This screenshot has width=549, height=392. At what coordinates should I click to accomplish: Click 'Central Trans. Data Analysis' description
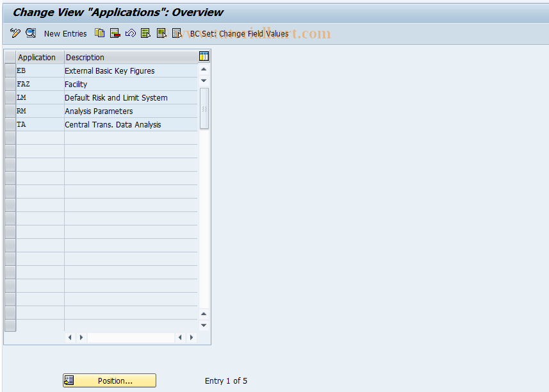pyautogui.click(x=131, y=125)
